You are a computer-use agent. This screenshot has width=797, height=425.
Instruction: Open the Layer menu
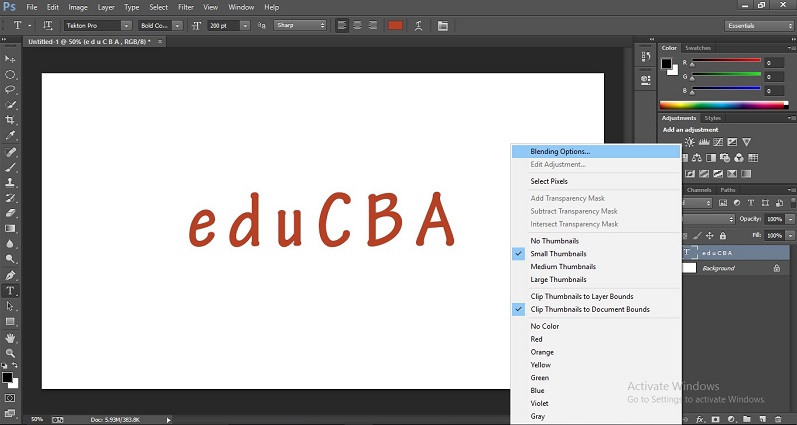pyautogui.click(x=106, y=7)
